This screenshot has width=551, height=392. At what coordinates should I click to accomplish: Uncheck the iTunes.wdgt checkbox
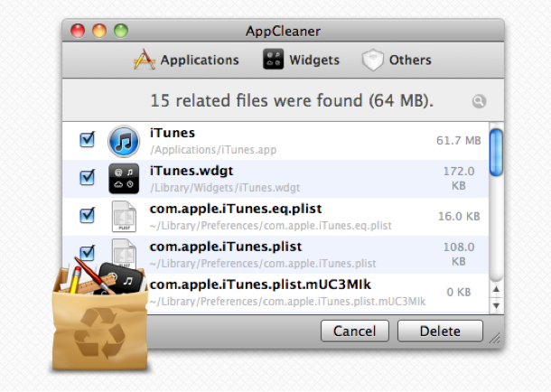coord(88,178)
